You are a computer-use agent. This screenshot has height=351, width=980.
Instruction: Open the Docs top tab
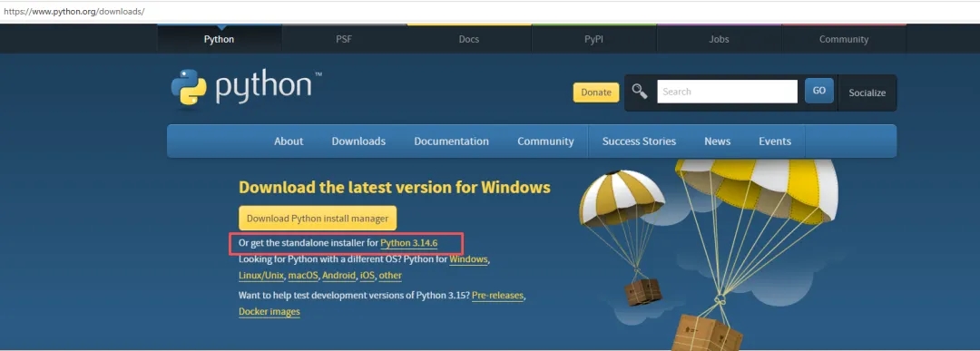click(469, 39)
